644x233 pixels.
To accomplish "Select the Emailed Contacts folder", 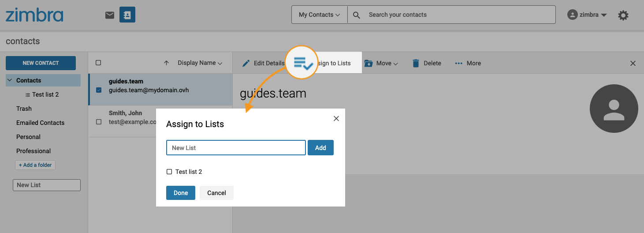I will pyautogui.click(x=40, y=123).
